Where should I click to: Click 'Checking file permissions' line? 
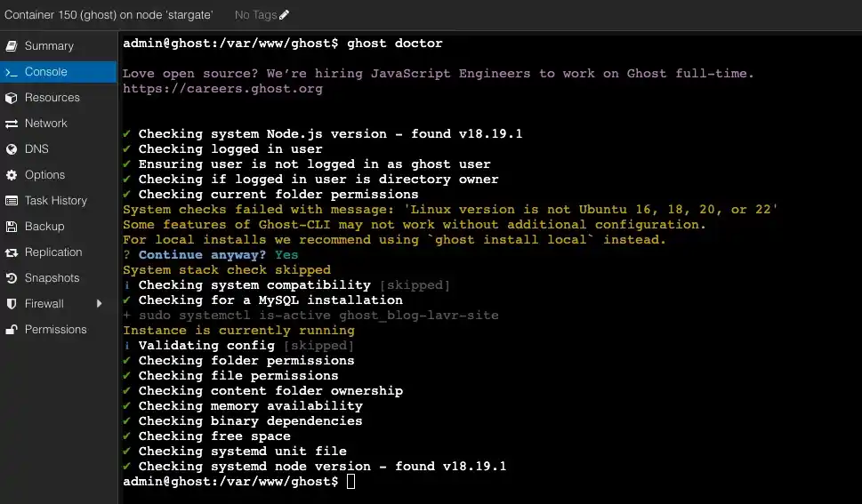click(230, 376)
